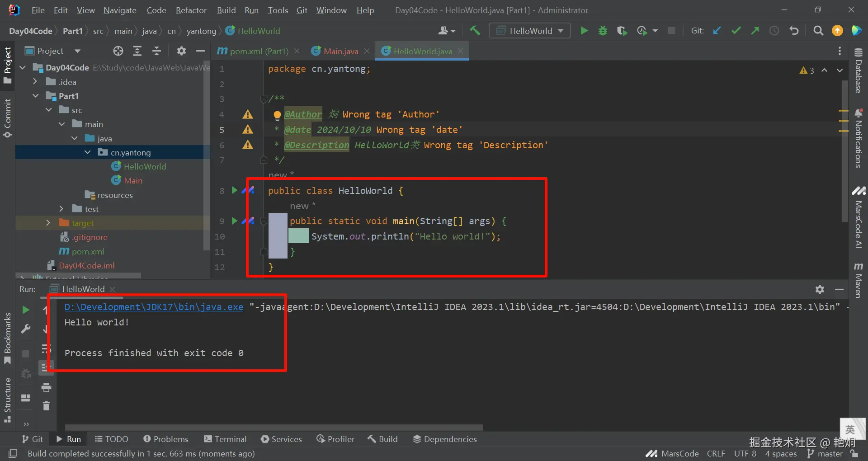Toggle the Commit tool window
The image size is (868, 461).
pyautogui.click(x=7, y=118)
